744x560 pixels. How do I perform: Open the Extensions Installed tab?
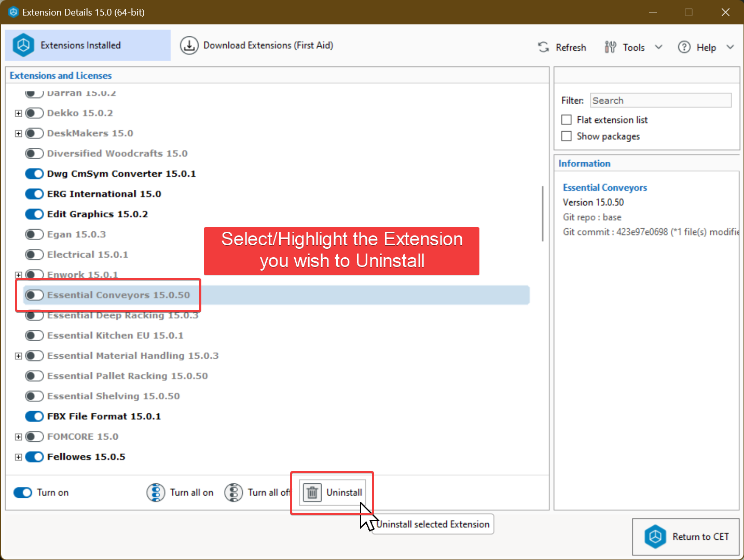(x=88, y=45)
